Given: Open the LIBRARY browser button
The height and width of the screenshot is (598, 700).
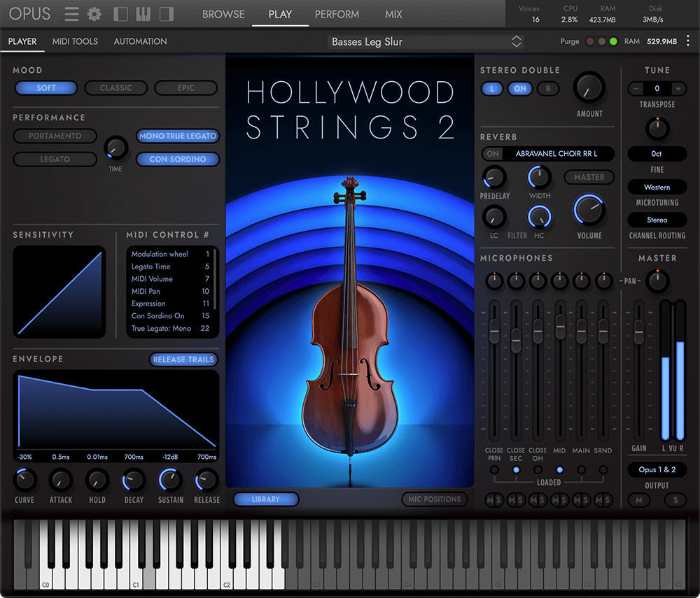Looking at the screenshot, I should click(x=266, y=499).
